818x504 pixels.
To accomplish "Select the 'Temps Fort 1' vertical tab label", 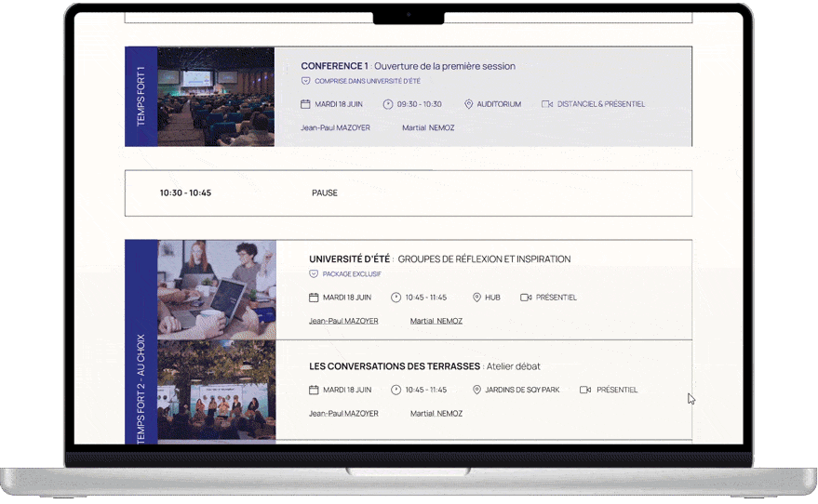I will coord(141,96).
